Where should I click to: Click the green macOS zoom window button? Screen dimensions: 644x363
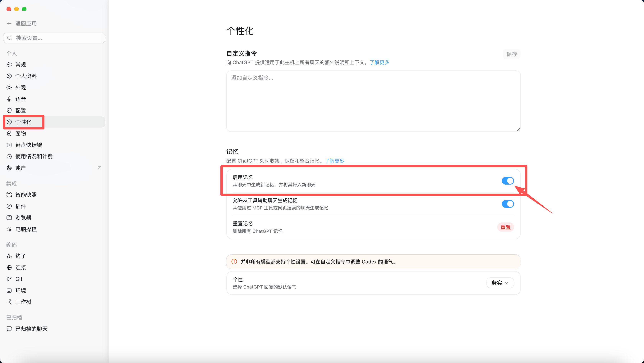coord(24,9)
